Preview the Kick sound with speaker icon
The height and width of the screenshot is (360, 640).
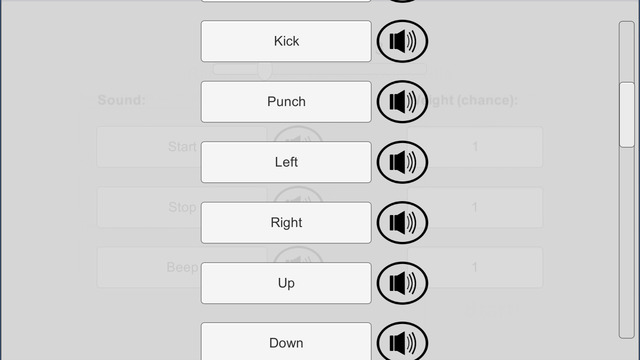pyautogui.click(x=402, y=41)
